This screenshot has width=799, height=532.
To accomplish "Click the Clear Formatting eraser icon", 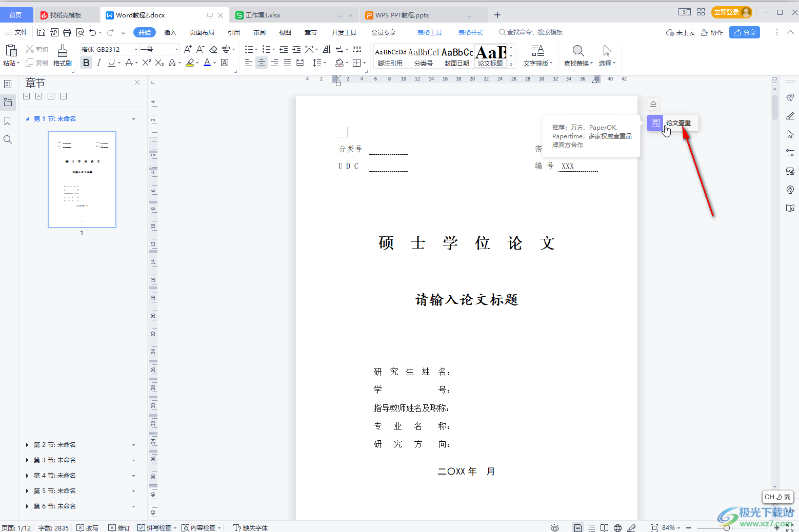I will point(213,49).
